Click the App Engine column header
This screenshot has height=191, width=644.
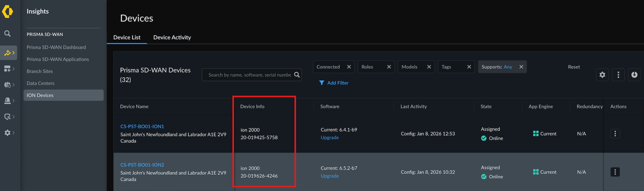tap(541, 106)
